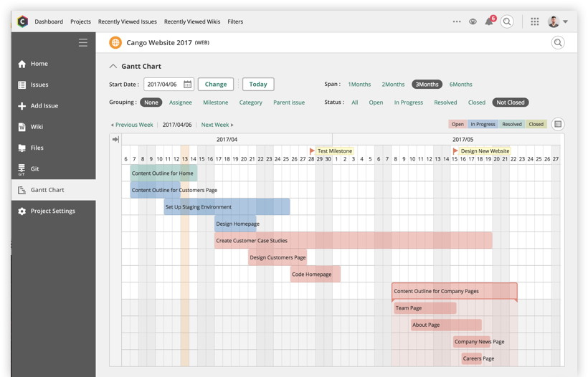Viewport: 588px width, 377px height.
Task: Click the Today button
Action: pos(258,84)
